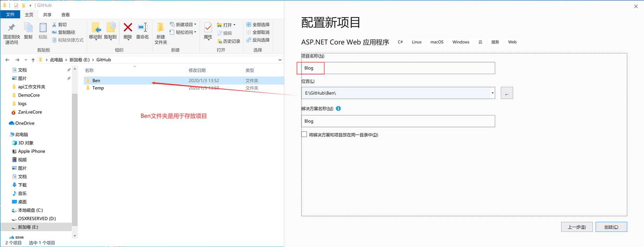Screen dimensions: 644x247
Task: Open the File tab
Action: 10,14
